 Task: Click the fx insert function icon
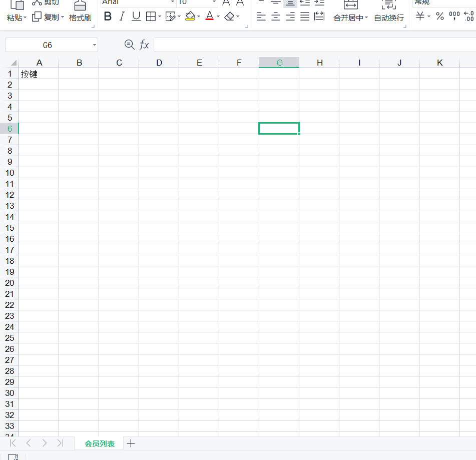144,45
